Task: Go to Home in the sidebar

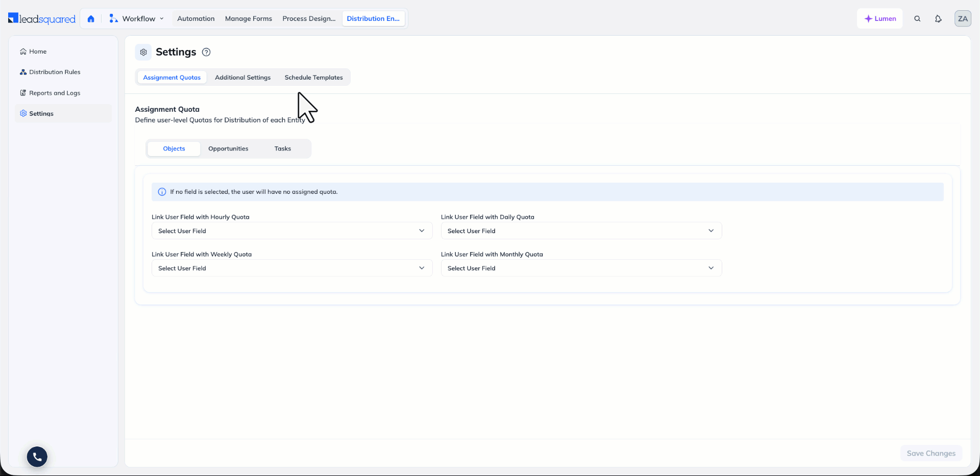Action: click(x=63, y=52)
